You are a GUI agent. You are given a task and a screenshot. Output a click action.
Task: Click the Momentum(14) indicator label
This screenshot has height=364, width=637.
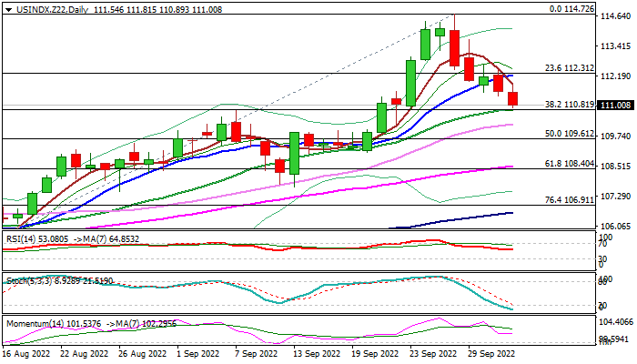click(31, 323)
